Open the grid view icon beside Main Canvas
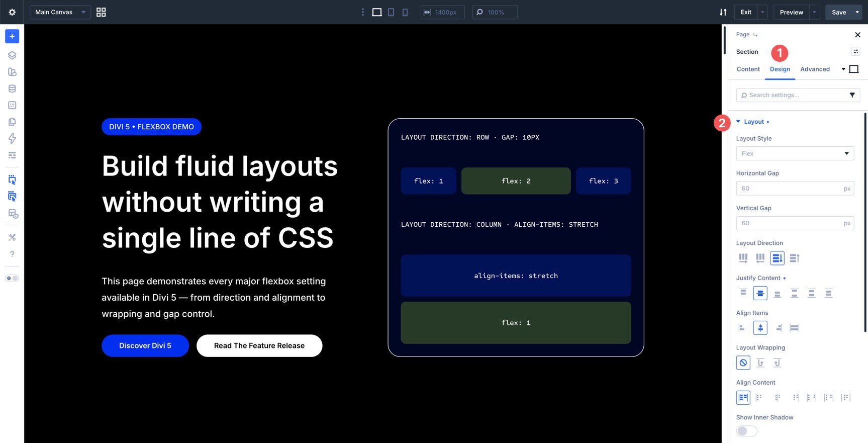The image size is (868, 443). [101, 12]
